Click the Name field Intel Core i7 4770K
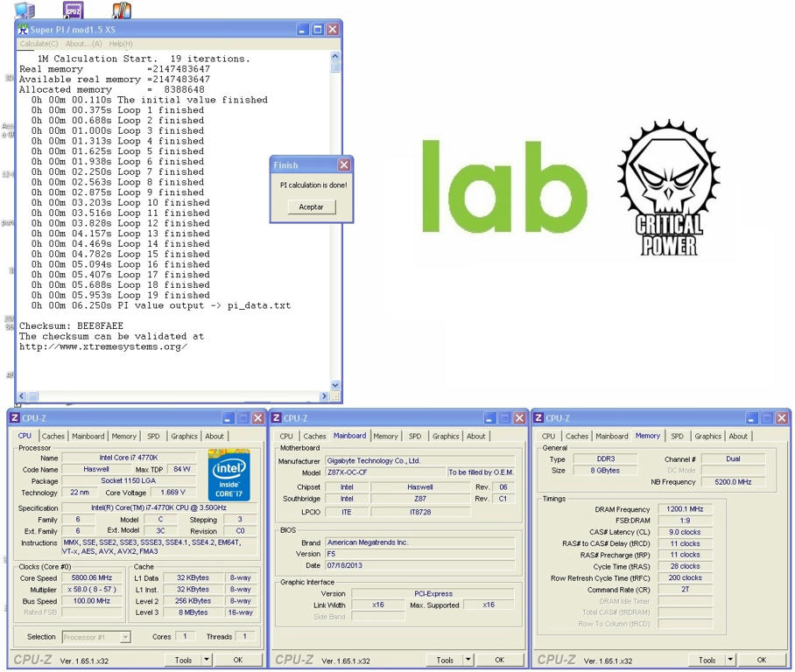The height and width of the screenshot is (672, 795). 129,458
